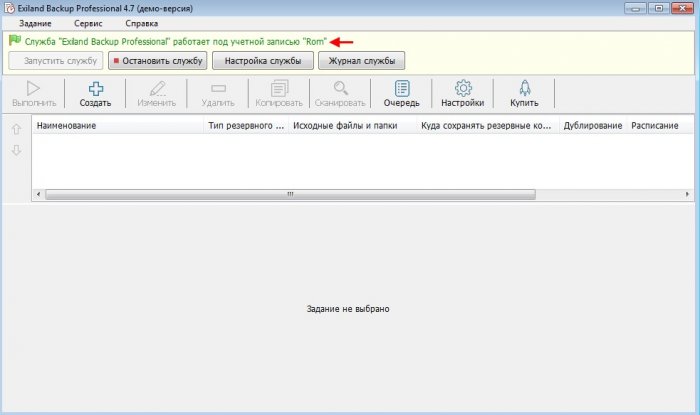Click the Купить rocket icon

(524, 89)
